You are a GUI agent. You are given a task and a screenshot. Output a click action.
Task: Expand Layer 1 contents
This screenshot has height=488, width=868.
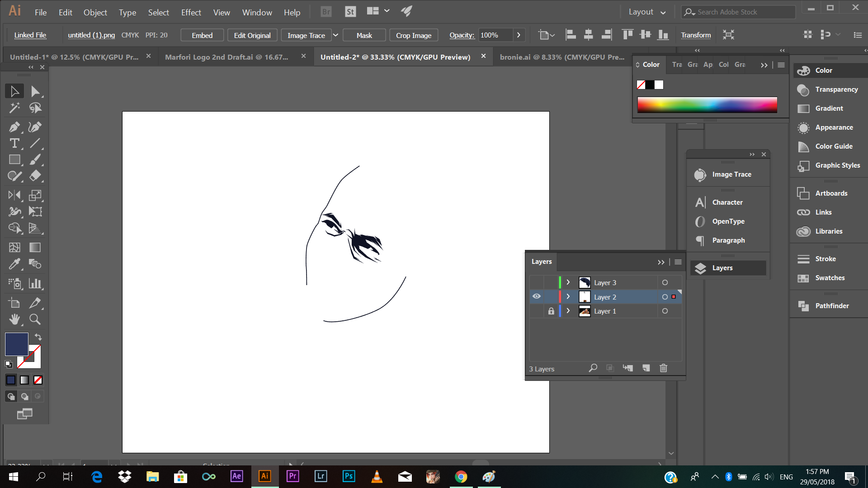568,311
